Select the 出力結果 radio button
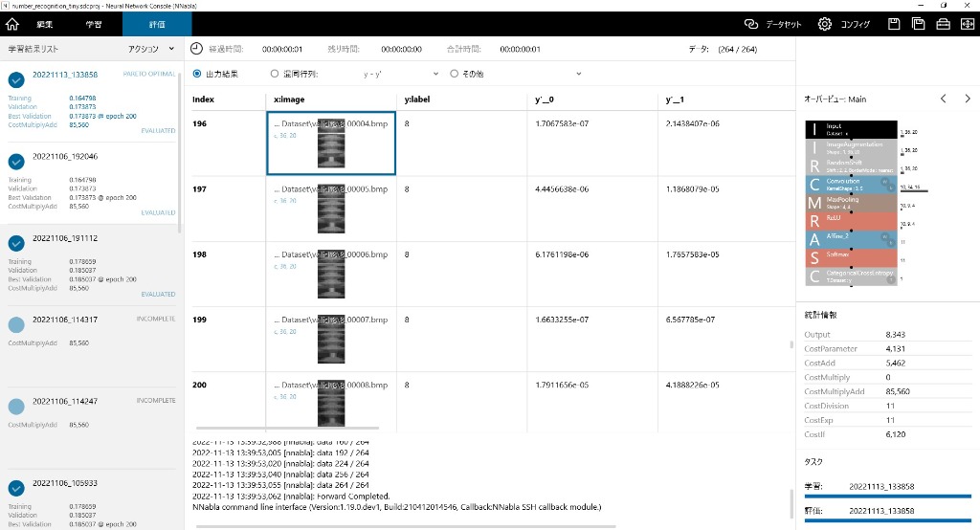 (x=197, y=74)
